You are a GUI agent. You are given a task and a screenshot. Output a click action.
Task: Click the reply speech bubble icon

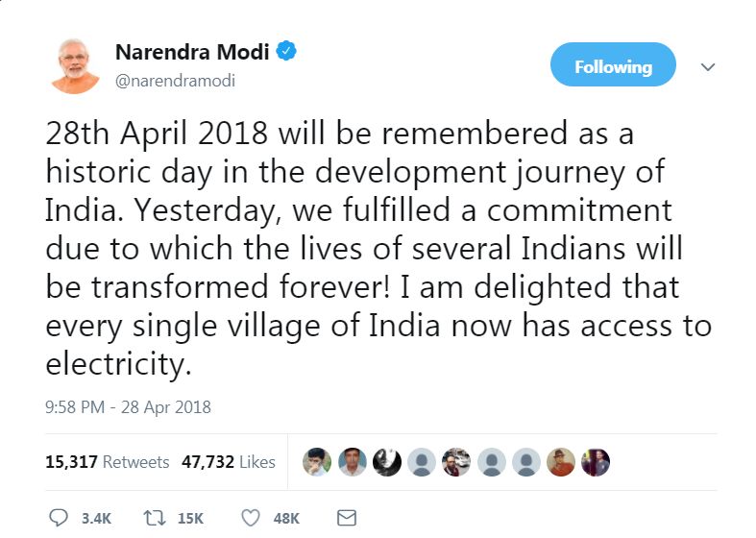pos(58,518)
